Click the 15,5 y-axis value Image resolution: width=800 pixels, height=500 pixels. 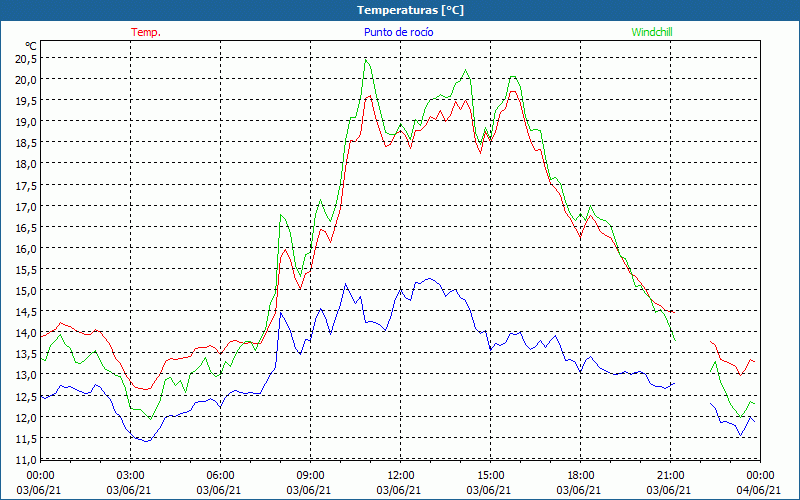click(26, 270)
